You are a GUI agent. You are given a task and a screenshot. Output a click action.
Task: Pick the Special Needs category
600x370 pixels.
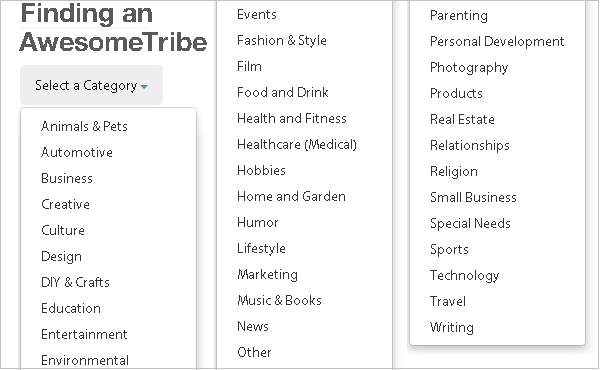pyautogui.click(x=471, y=224)
